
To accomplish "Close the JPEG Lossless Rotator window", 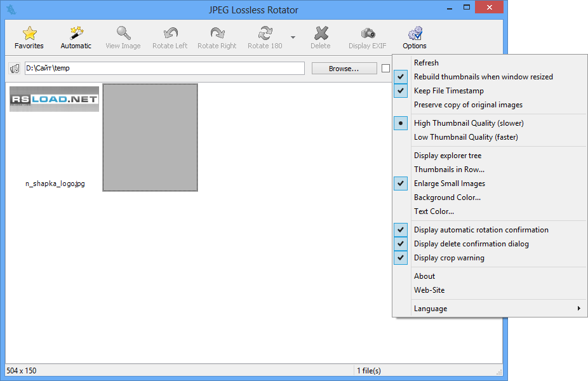I will (490, 7).
